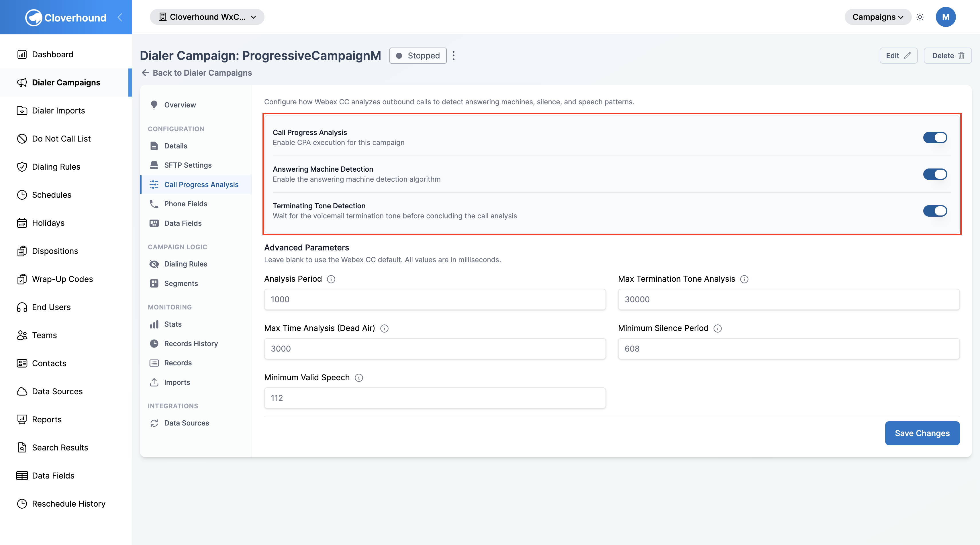Image resolution: width=980 pixels, height=545 pixels.
Task: Focus the Minimum Valid Speech field
Action: click(435, 398)
